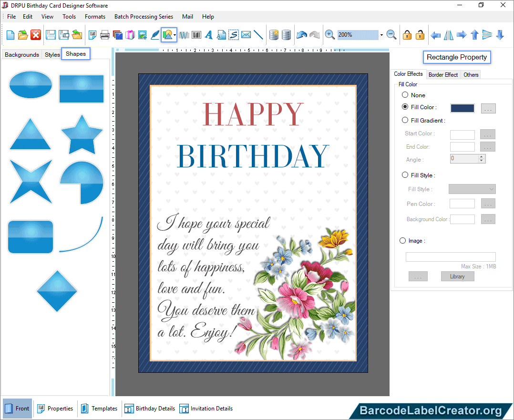This screenshot has width=514, height=420.
Task: Select the Fill Style radio button
Action: (405, 175)
